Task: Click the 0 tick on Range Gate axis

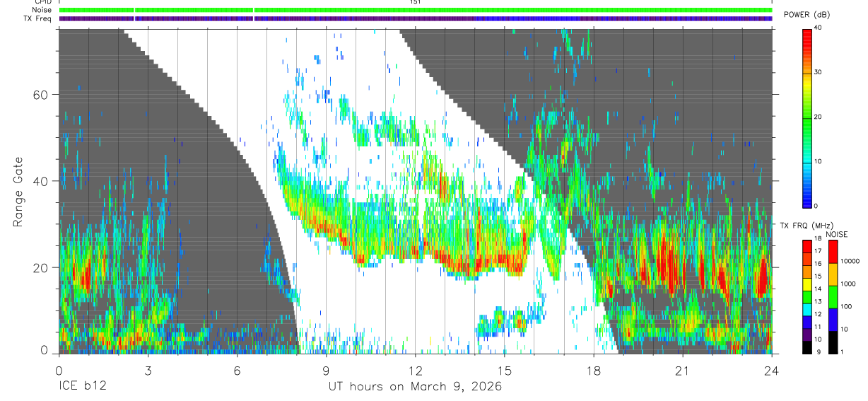Action: [45, 351]
